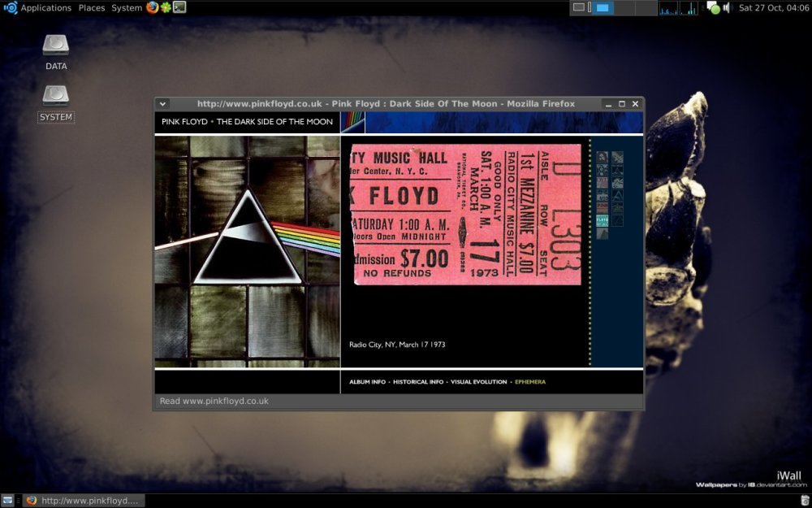Image resolution: width=812 pixels, height=508 pixels.
Task: Switch to the fourth workspace
Action: coord(646,8)
